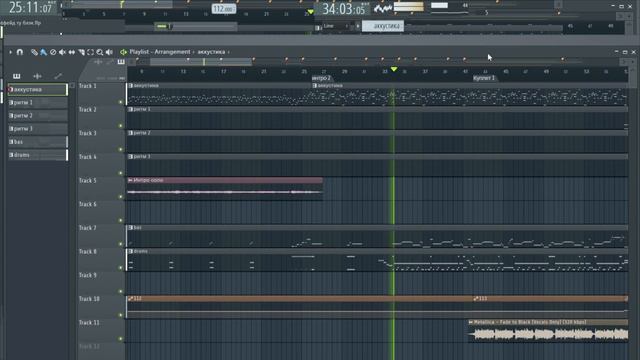Screen dimensions: 640x360
Task: Select the drums pattern in picker
Action: pyautogui.click(x=38, y=155)
